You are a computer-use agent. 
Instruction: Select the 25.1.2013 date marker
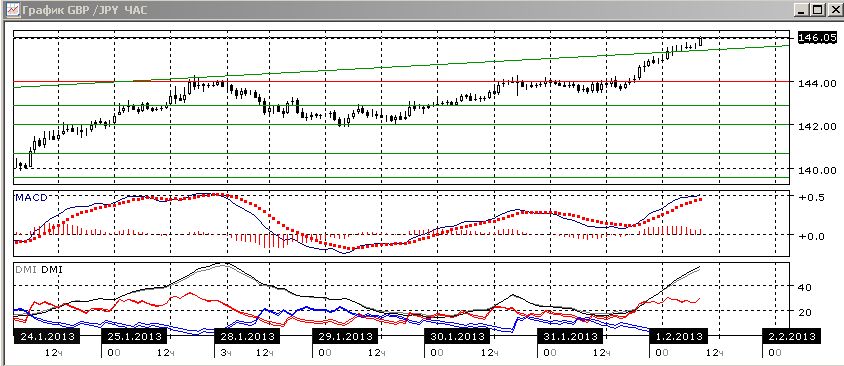click(x=135, y=336)
